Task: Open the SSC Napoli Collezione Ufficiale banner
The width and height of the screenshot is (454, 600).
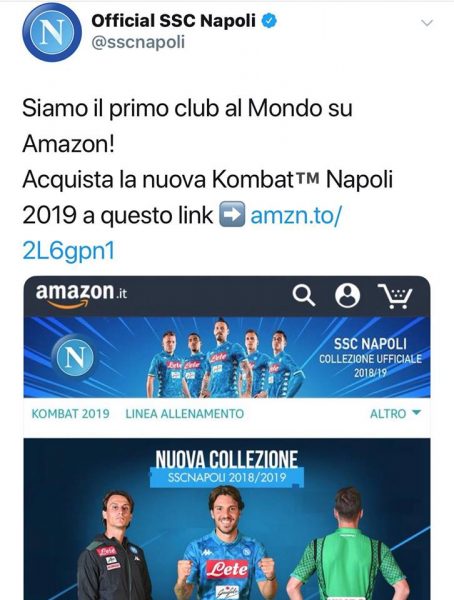Action: point(227,357)
